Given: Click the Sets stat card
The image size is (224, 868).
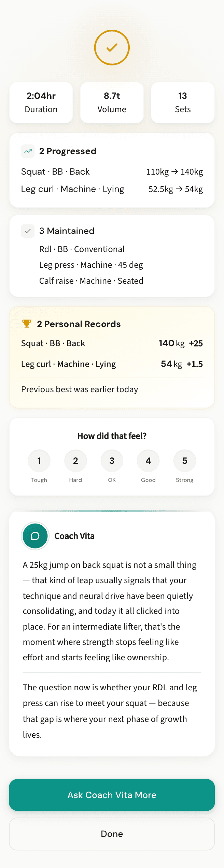Looking at the screenshot, I should pyautogui.click(x=182, y=102).
